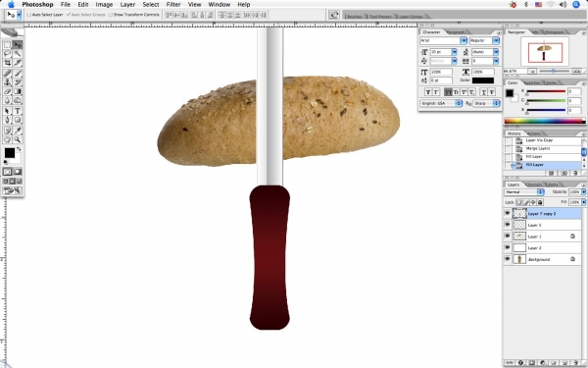The image size is (588, 368).
Task: Add layer mask from Layers panel bottom
Action: [532, 363]
